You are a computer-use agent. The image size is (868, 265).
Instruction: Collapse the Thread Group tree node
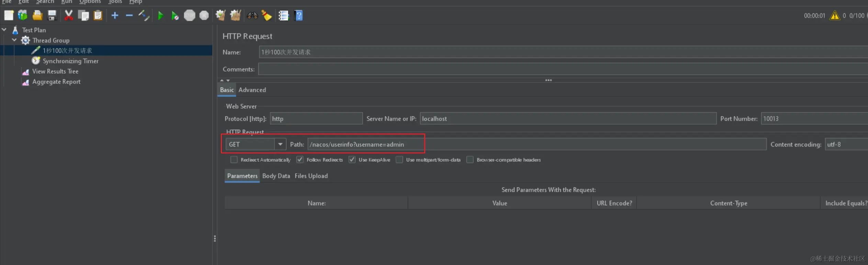click(14, 40)
